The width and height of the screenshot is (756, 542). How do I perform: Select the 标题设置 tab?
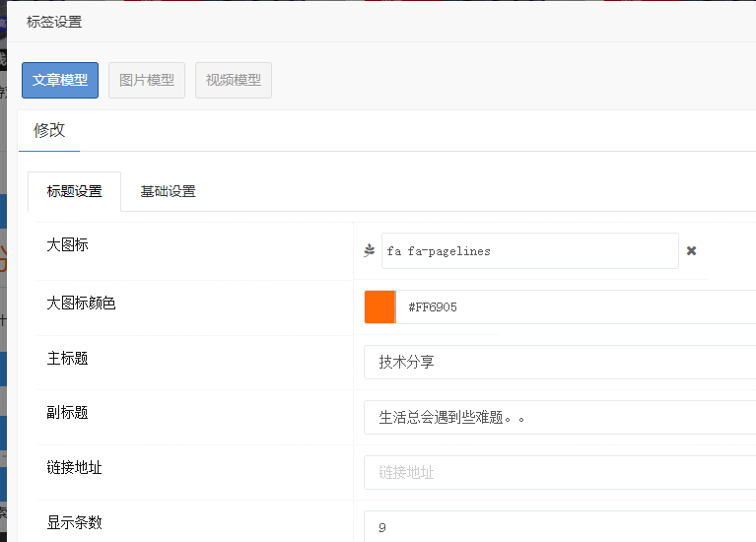coord(75,192)
